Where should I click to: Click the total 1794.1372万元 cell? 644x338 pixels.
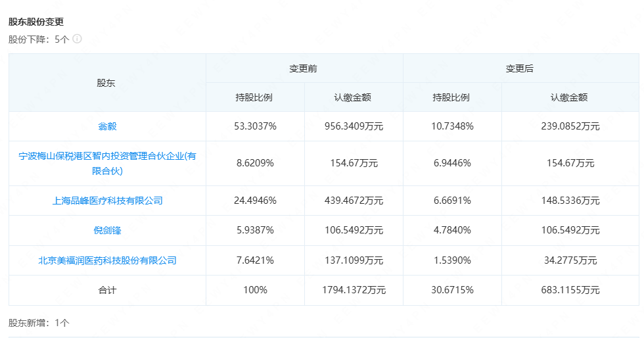point(354,290)
